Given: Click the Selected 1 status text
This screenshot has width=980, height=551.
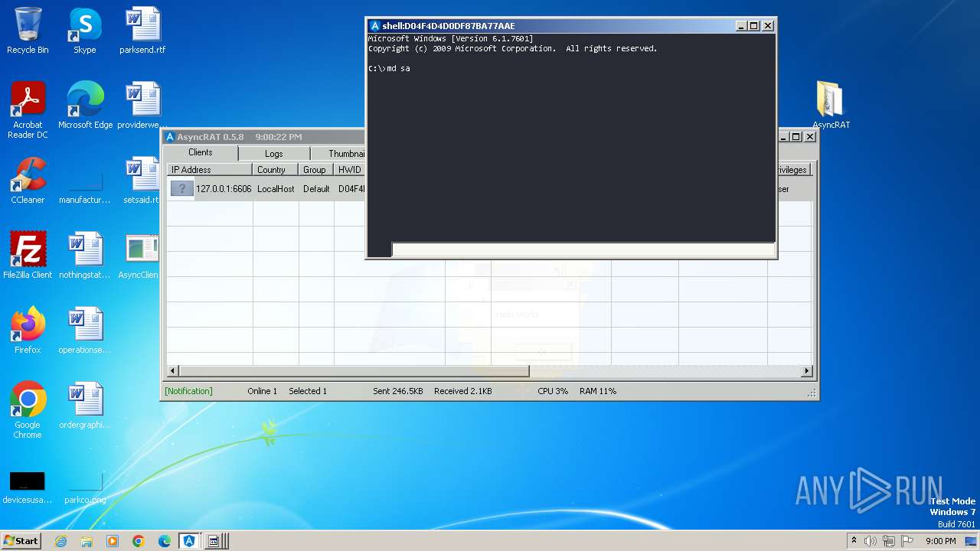Looking at the screenshot, I should [x=308, y=391].
